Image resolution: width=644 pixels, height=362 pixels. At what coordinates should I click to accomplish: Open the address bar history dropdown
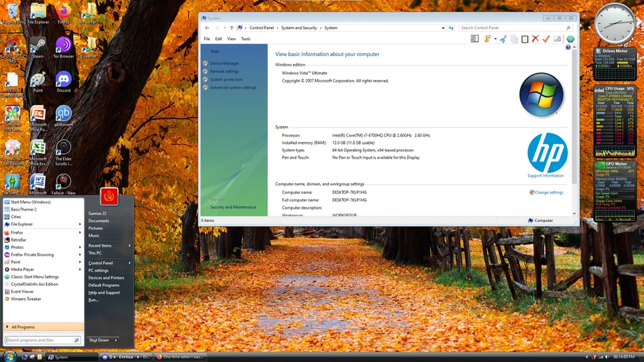443,28
